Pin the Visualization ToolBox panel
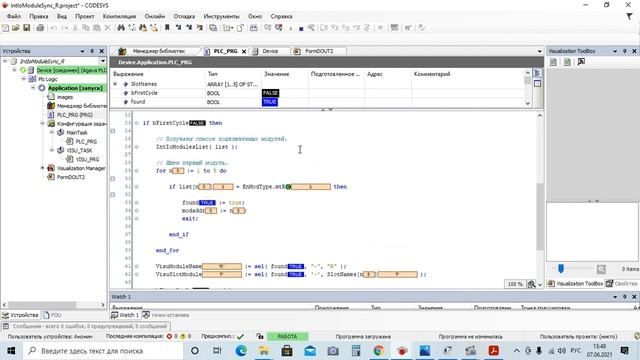Viewport: 640px width, 360px height. [624, 51]
